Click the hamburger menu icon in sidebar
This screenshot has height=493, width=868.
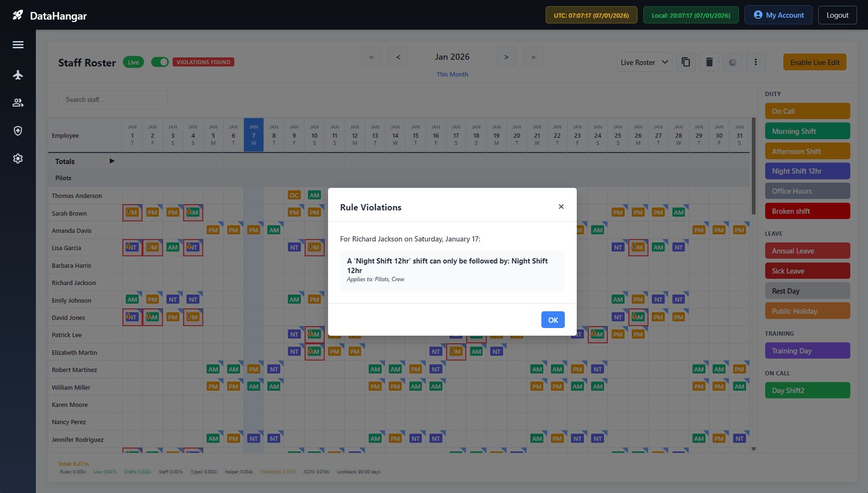point(18,45)
